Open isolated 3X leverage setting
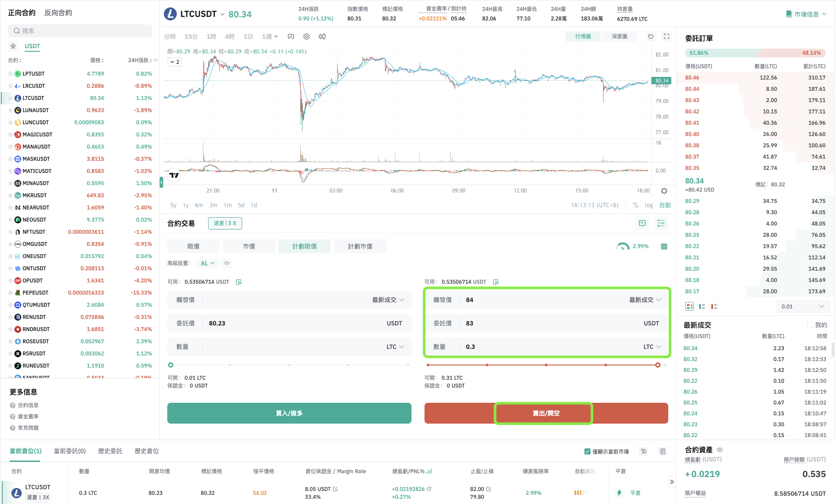Viewport: 836px width, 504px height. [x=225, y=223]
